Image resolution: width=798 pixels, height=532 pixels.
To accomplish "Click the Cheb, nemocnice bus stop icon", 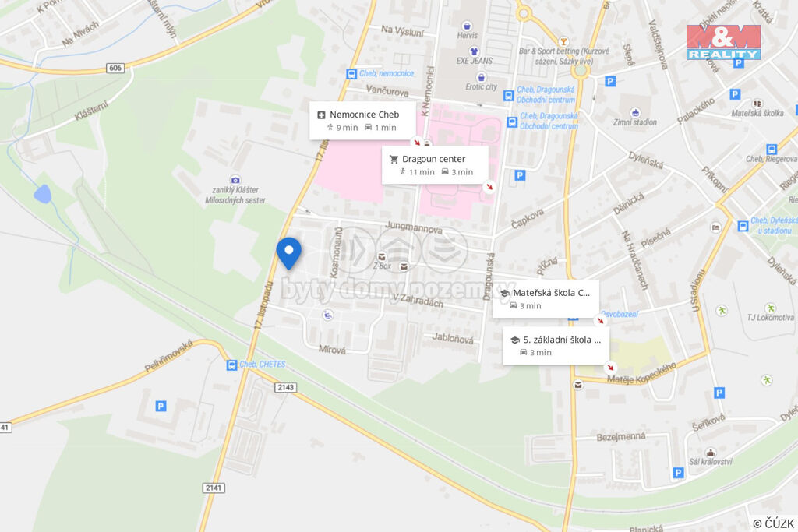I will coord(351,74).
